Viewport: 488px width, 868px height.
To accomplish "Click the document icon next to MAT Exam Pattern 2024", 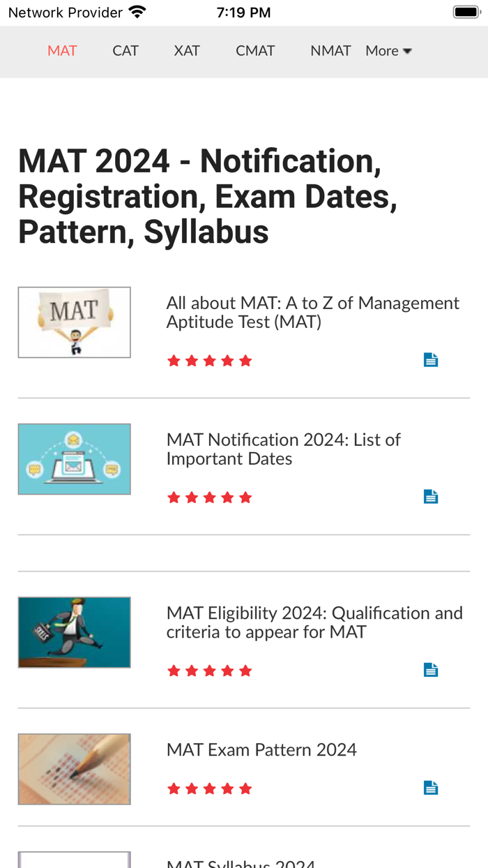I will coord(431,787).
